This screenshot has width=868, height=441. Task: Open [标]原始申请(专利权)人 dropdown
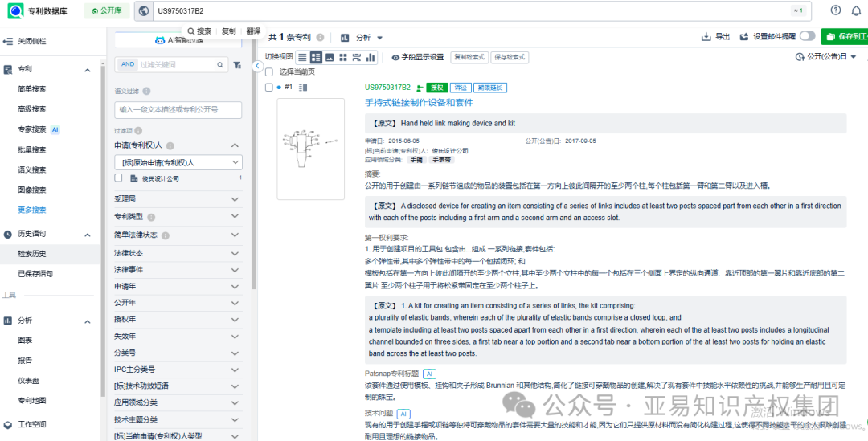[x=178, y=162]
